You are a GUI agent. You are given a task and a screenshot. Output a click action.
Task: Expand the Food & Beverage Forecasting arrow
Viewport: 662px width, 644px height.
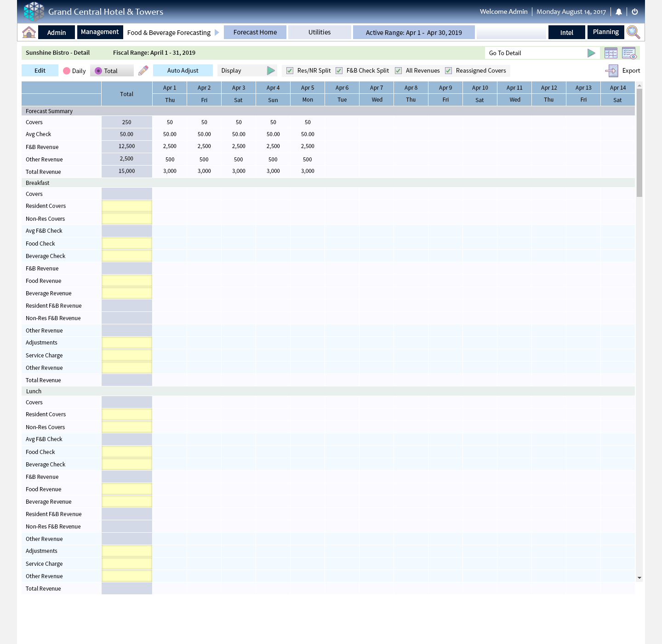(217, 33)
